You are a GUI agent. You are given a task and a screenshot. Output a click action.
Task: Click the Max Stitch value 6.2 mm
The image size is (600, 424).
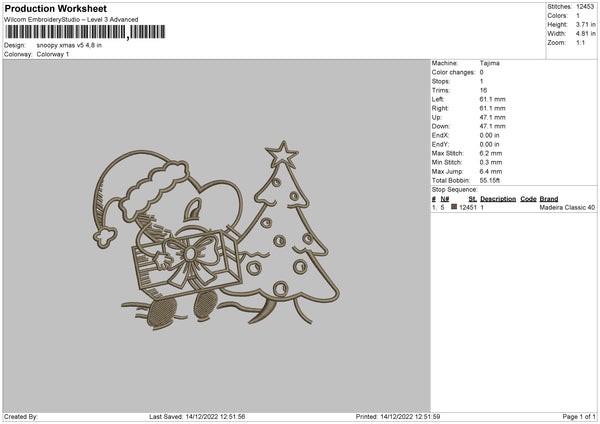point(491,153)
